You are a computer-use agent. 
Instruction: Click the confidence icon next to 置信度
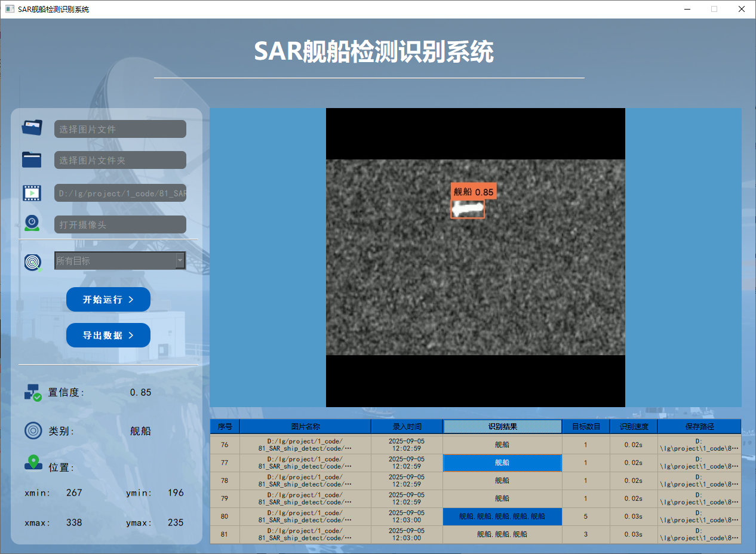pyautogui.click(x=33, y=392)
